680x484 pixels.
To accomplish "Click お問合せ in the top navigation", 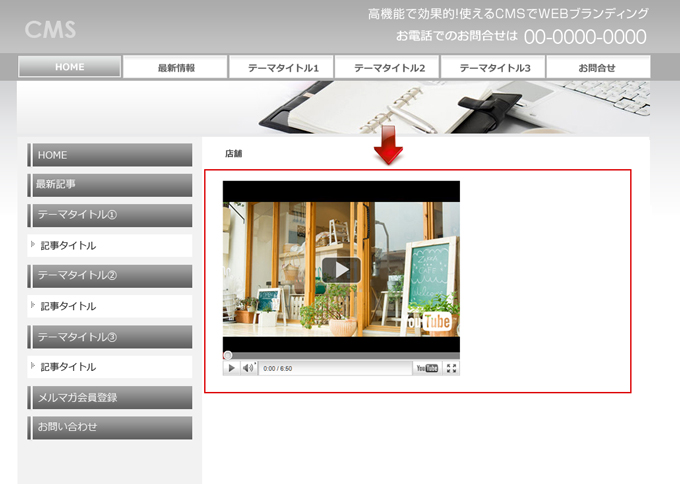I will (x=598, y=67).
